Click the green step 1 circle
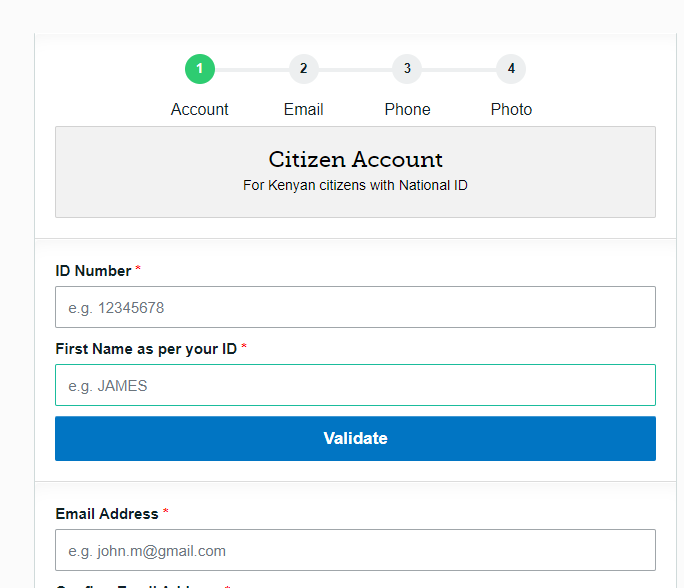The height and width of the screenshot is (588, 684). pos(199,69)
